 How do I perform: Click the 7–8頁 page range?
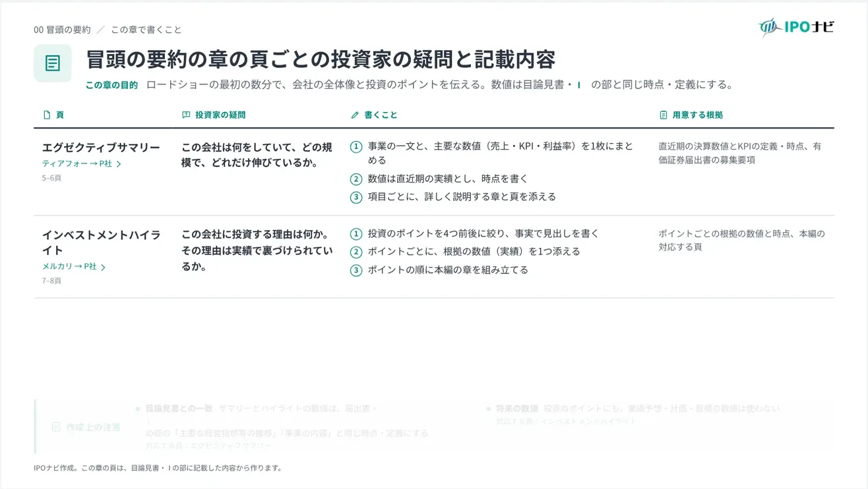pos(51,281)
